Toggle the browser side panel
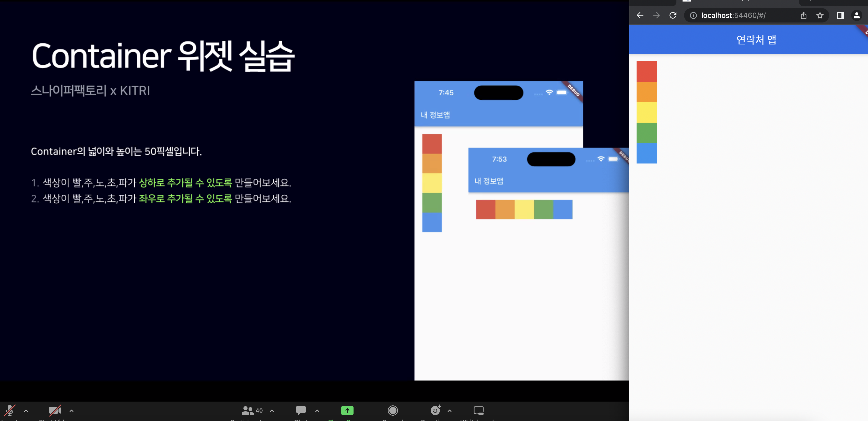Screen dimensions: 868x421 (x=840, y=16)
